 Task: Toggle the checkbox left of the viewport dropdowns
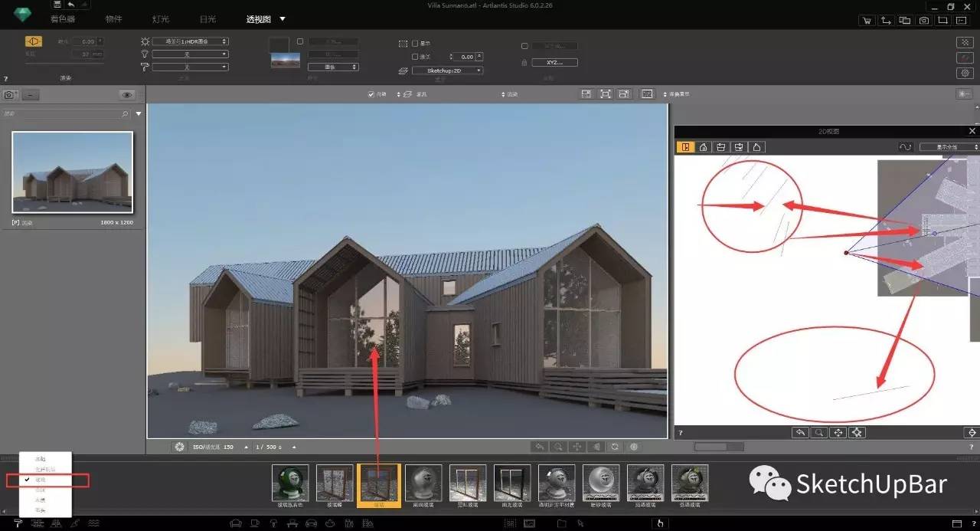coord(371,94)
